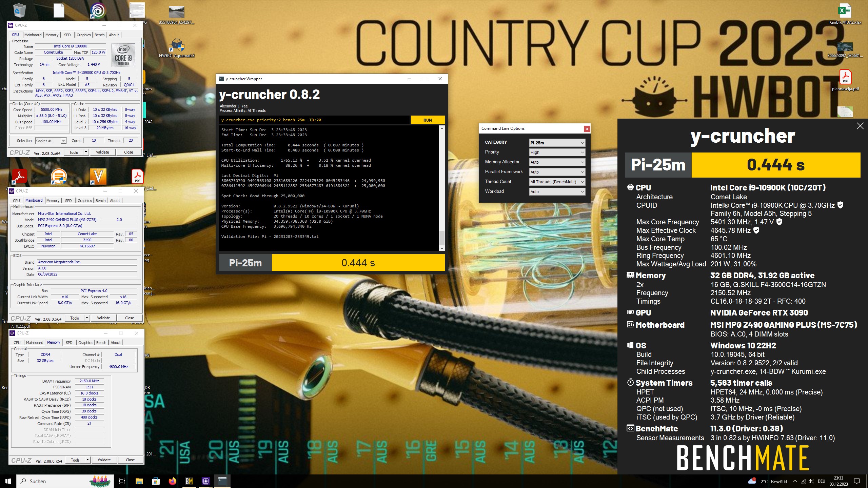Open the weather widget showing -2°C Bewölkt
The image size is (868, 488).
click(x=768, y=481)
